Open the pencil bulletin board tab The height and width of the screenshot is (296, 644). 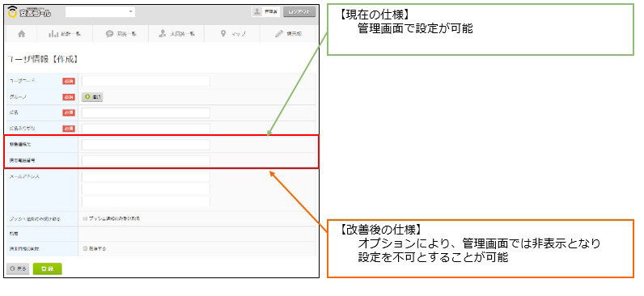click(x=288, y=34)
